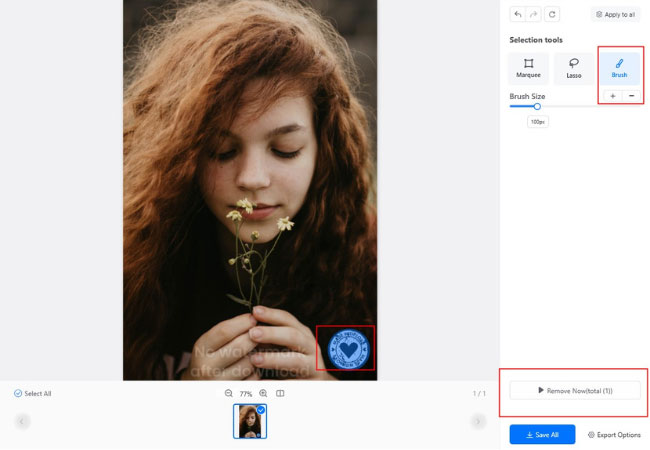Select the Brush selection tool
Screen dimensions: 650x450
(x=619, y=67)
